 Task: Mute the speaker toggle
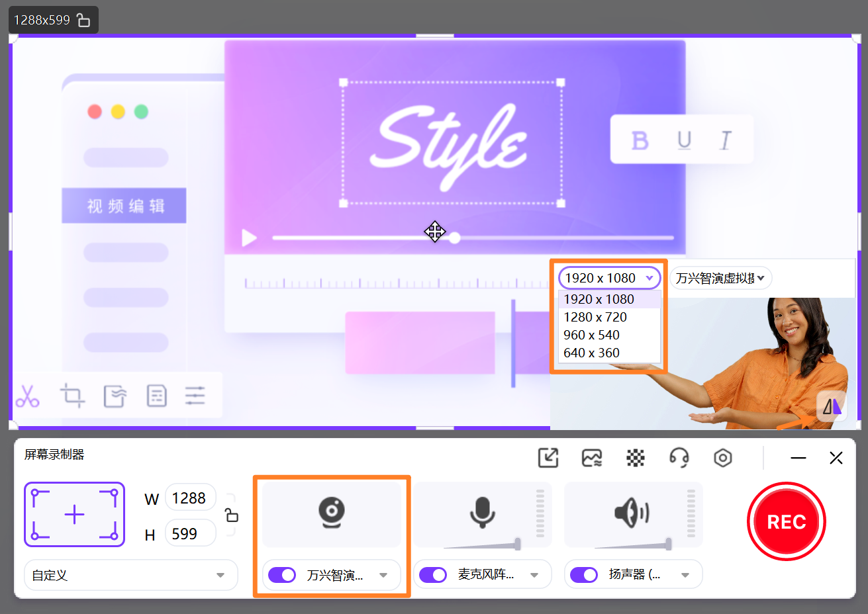(x=583, y=574)
